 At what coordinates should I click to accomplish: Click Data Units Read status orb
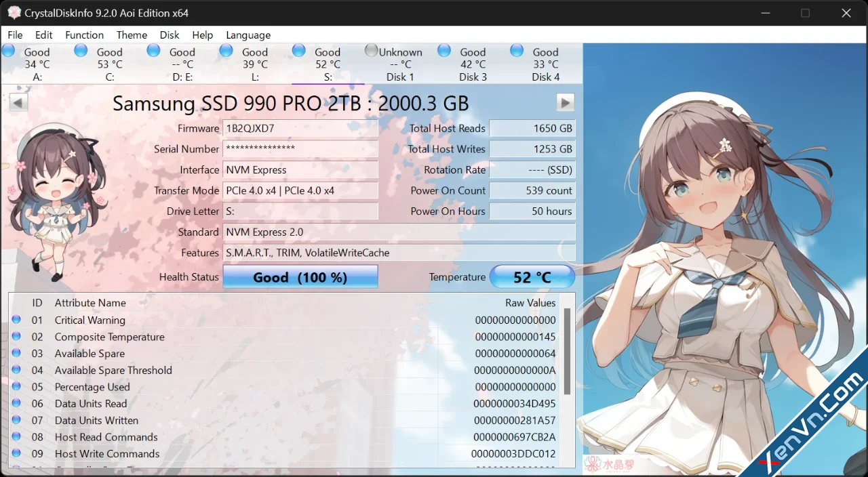(16, 403)
